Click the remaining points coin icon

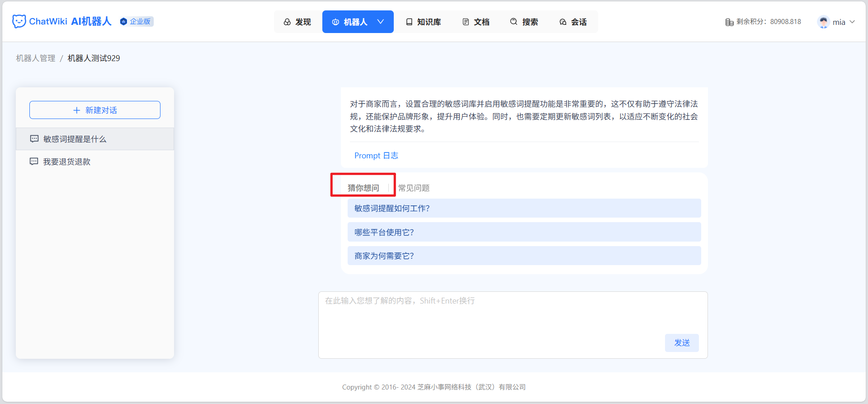tap(729, 22)
